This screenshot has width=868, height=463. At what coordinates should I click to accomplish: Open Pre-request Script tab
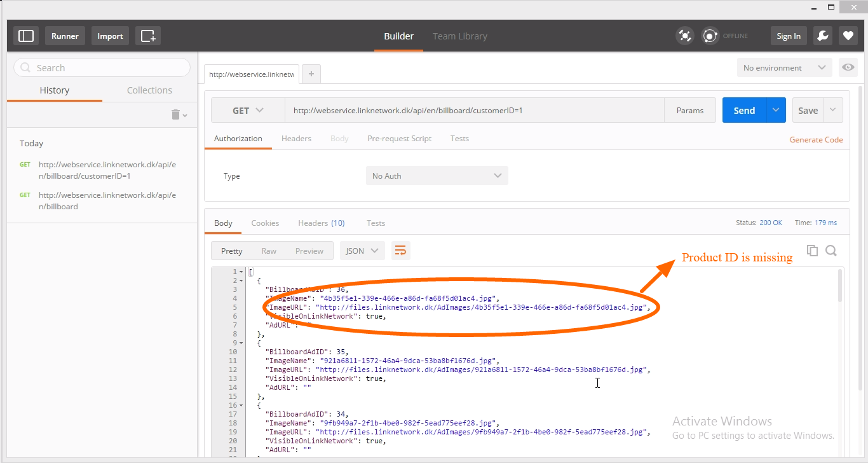399,139
